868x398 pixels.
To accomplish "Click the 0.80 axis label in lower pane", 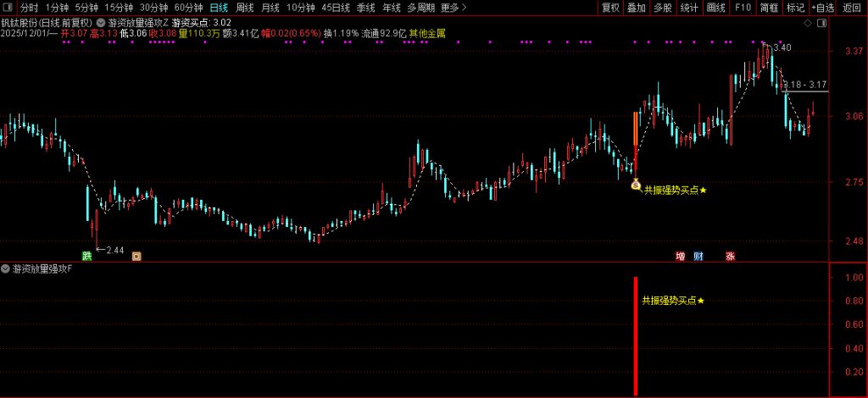I will (854, 301).
